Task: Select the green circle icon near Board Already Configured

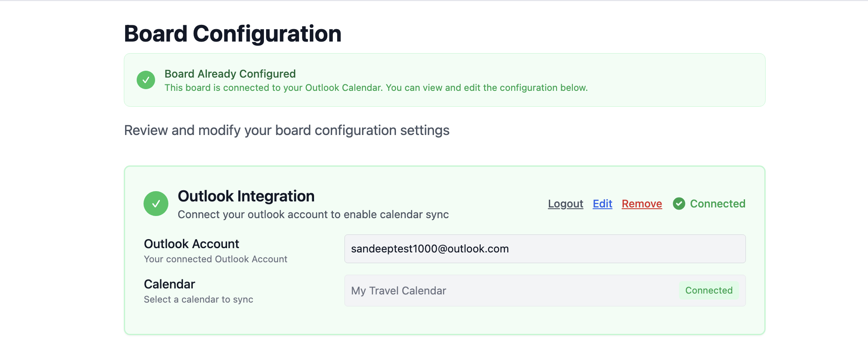Action: [145, 80]
